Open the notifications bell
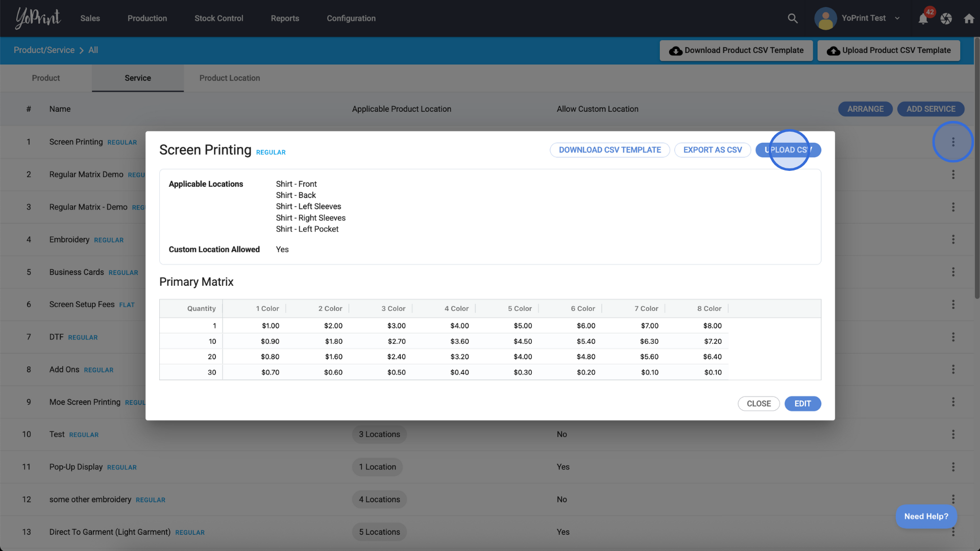 pos(923,19)
